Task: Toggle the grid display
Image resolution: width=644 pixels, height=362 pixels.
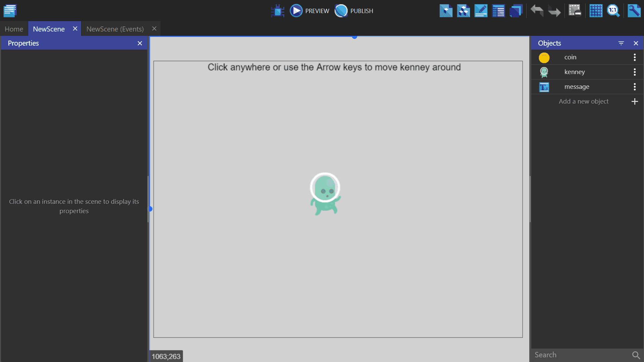Action: coord(596,11)
